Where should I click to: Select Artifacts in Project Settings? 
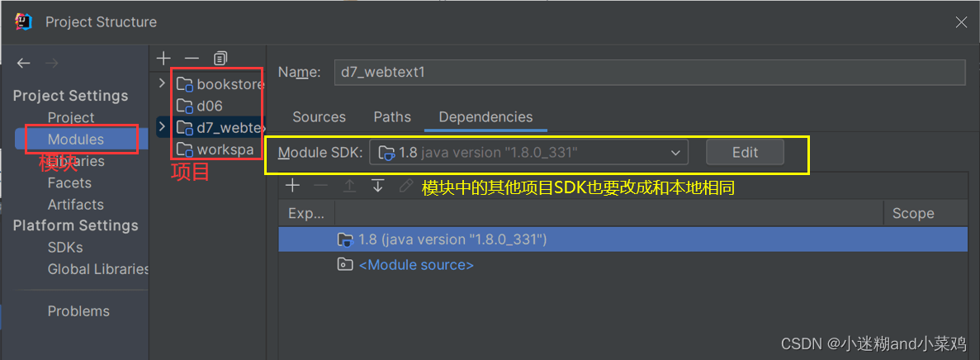[x=76, y=205]
